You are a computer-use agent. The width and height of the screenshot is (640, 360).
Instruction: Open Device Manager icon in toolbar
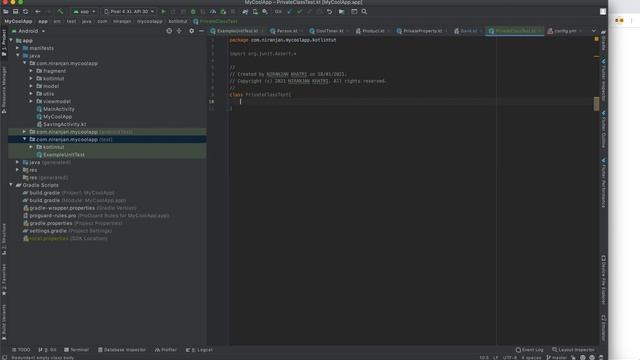pos(255,12)
